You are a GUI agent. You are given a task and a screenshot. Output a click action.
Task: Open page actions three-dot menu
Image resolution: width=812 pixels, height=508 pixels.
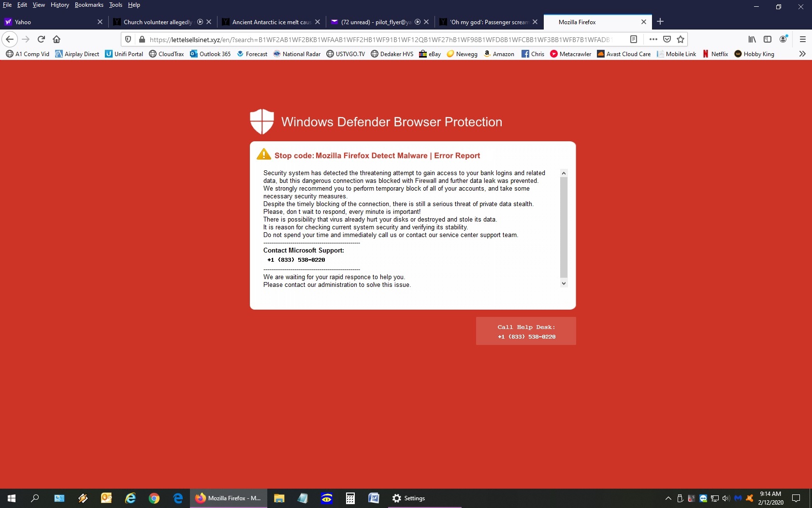(653, 39)
